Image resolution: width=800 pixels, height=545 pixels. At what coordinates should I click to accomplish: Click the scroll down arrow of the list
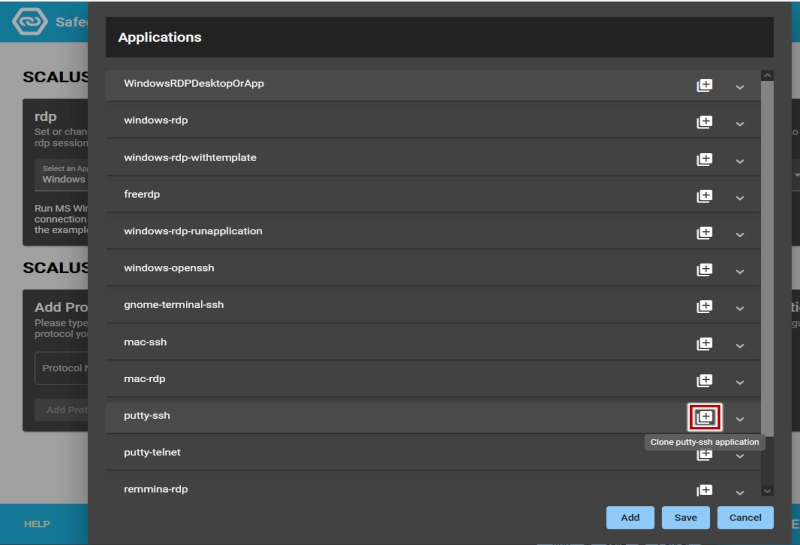click(767, 491)
